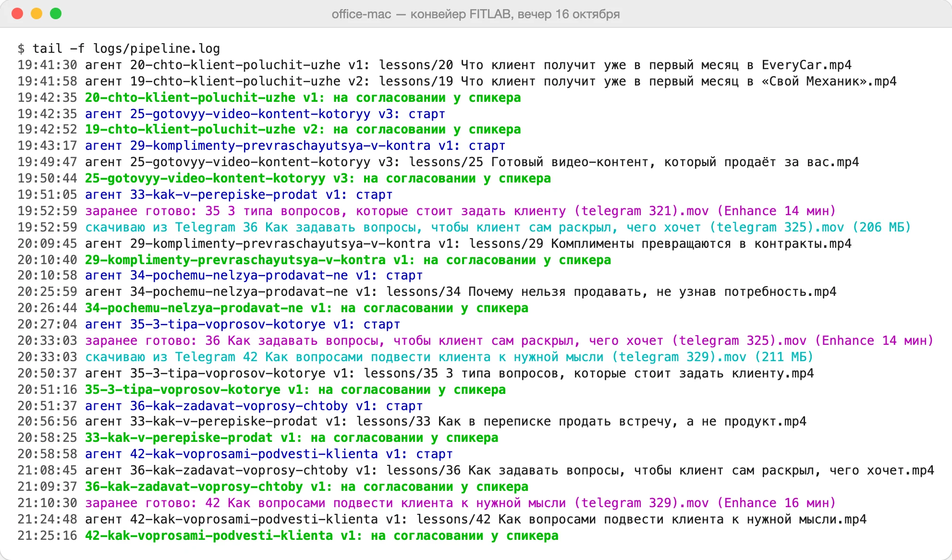952x560 pixels.
Task: Click green 29-komplimenty-prevraschayutsya-v-kontra v1 approval line
Action: (x=315, y=260)
